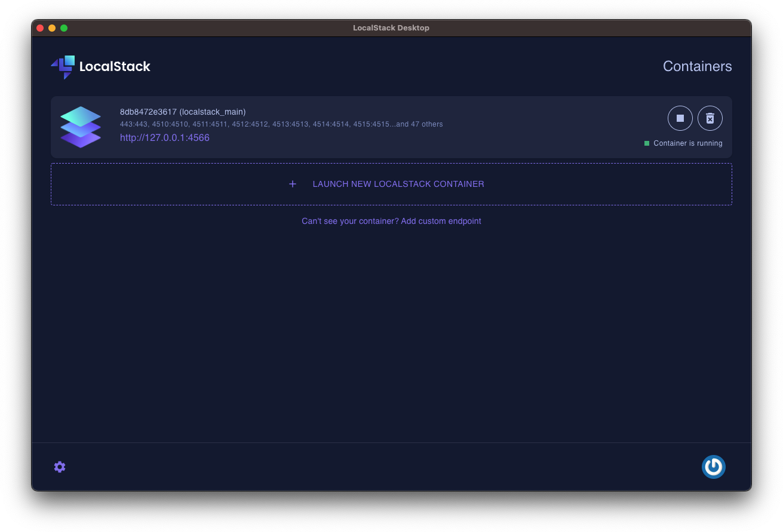Click the yellow minimize button in title bar
The image size is (783, 532).
click(x=52, y=27)
